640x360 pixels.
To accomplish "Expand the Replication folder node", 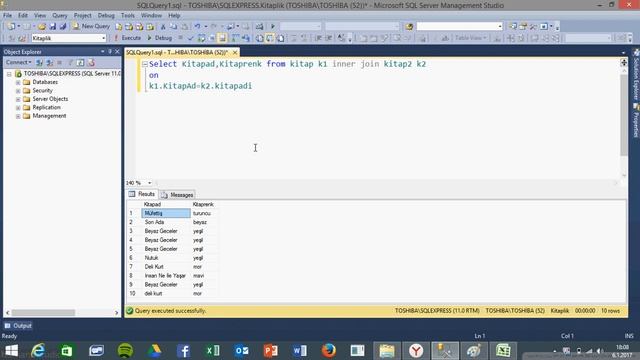I will 18,108.
